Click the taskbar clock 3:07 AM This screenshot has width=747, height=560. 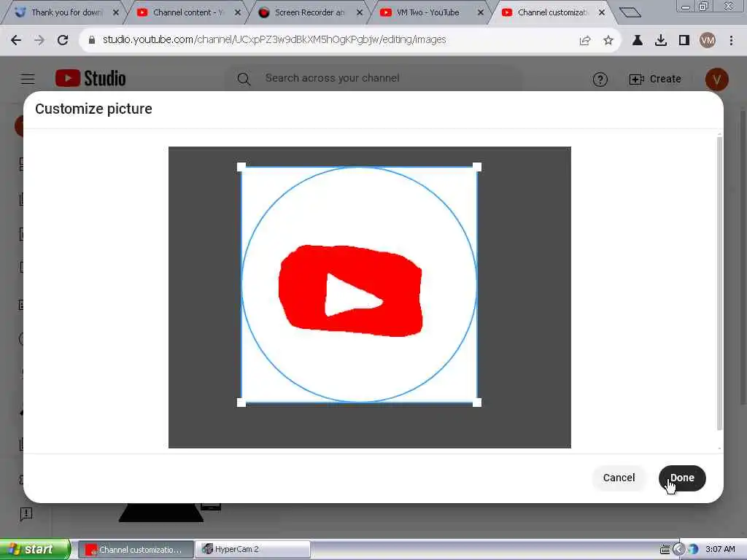(720, 550)
